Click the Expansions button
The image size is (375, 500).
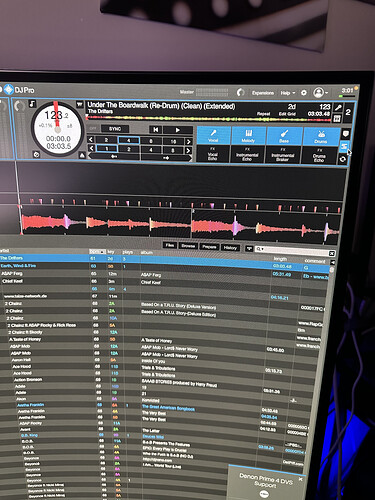pos(263,93)
